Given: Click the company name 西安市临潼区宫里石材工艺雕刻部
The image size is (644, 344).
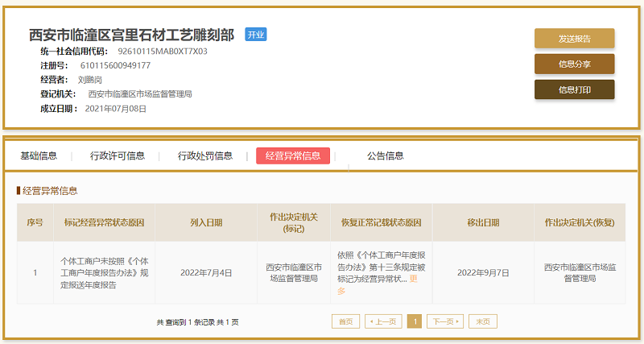Looking at the screenshot, I should pos(132,35).
